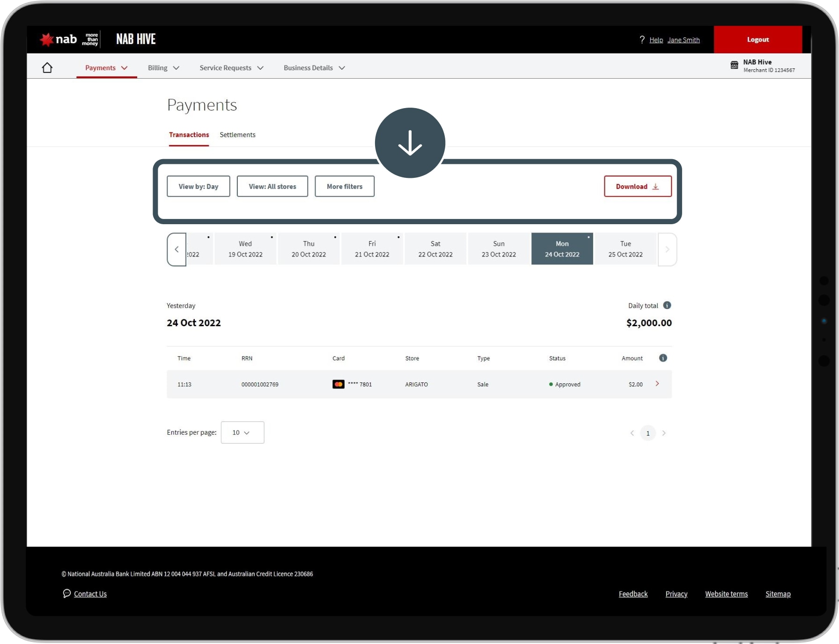Click the Logout button
The height and width of the screenshot is (644, 839).
coord(758,40)
